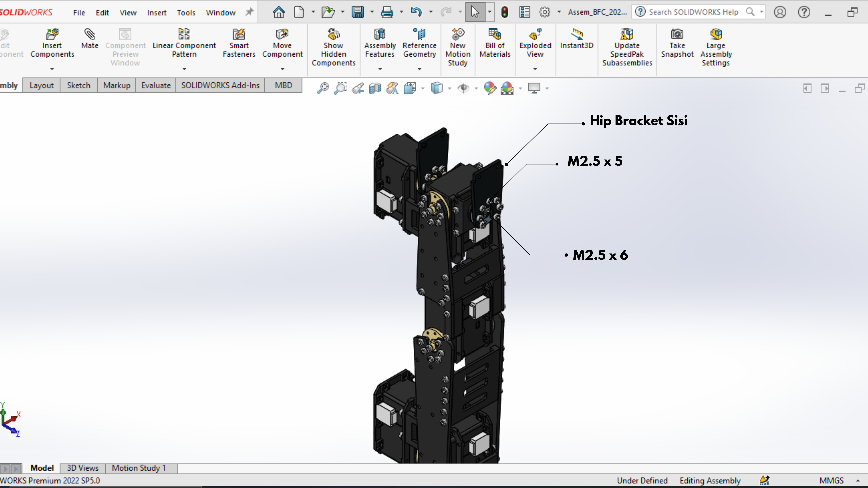Viewport: 868px width, 488px height.
Task: Click Apply Scene icon
Action: tap(507, 88)
